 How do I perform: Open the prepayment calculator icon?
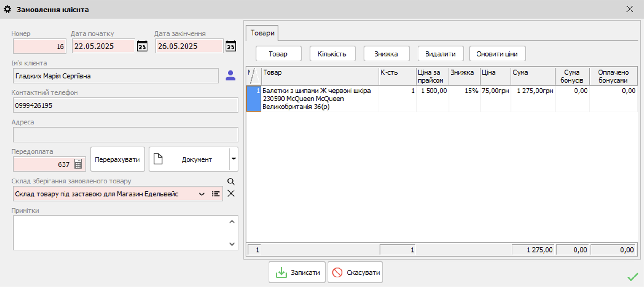[78, 164]
